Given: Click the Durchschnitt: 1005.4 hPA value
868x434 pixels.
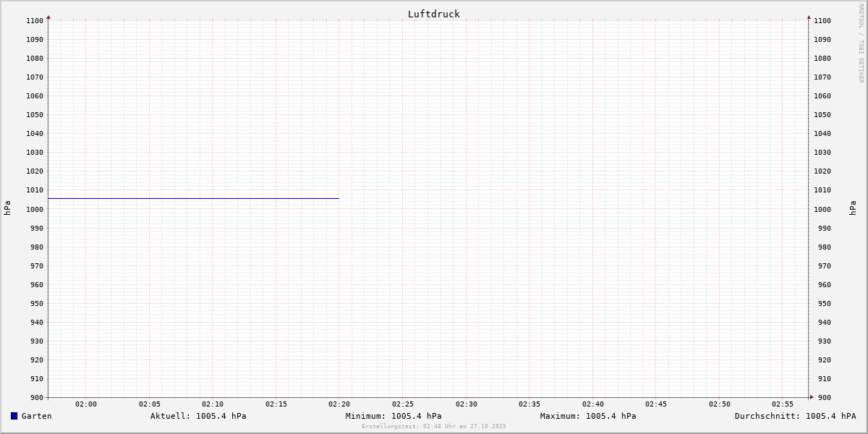Looking at the screenshot, I should click(x=795, y=416).
